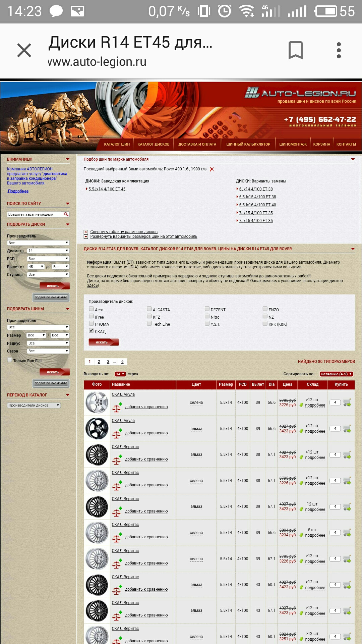Check the Aero manufacturer checkbox

point(91,309)
